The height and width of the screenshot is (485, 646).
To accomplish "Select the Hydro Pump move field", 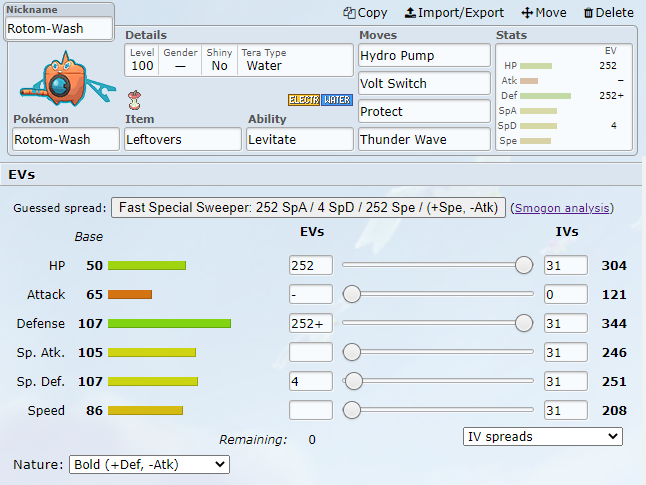I will click(x=424, y=55).
